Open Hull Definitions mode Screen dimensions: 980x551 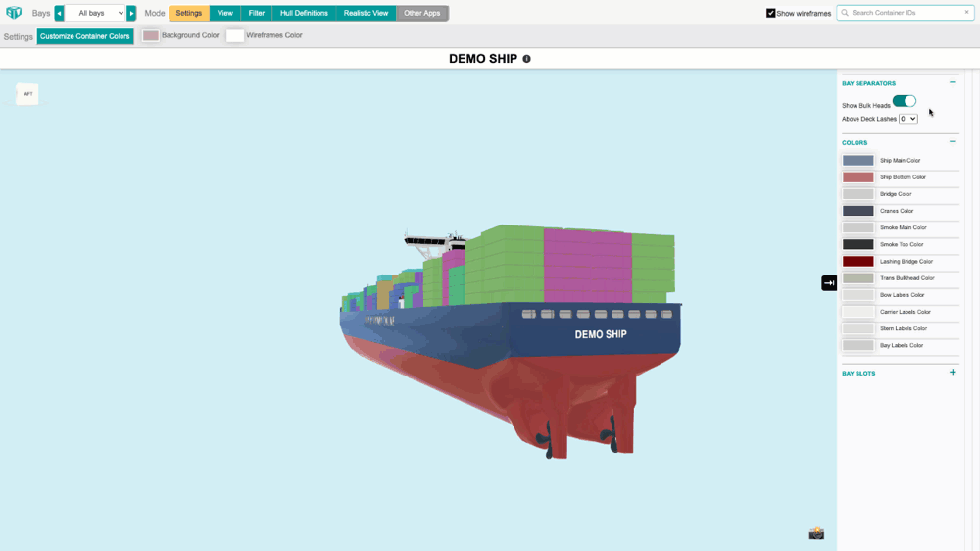pos(304,13)
